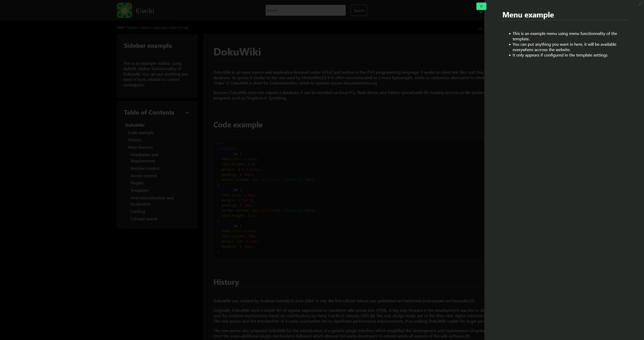Viewport: 644px width, 340px height.
Task: Navigate to Plugins in contents
Action: pos(137,183)
